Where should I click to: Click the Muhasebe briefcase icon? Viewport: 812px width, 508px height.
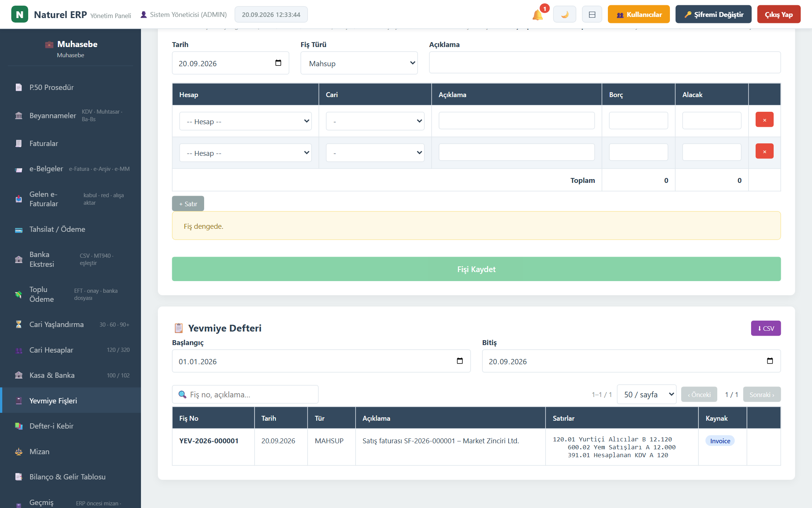49,44
